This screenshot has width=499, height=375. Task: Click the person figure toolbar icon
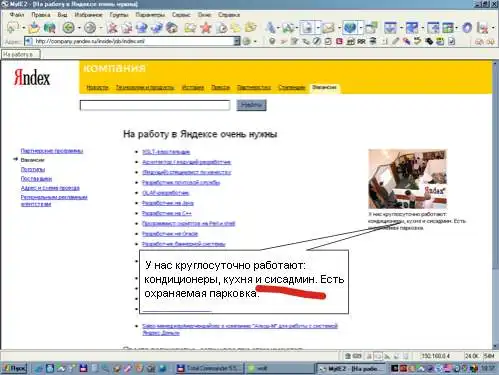tap(272, 28)
